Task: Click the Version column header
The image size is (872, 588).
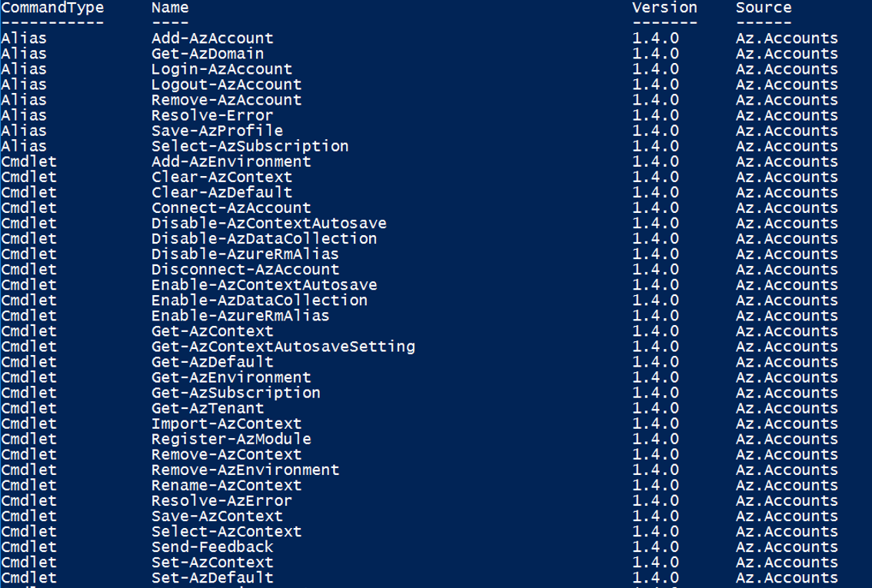Action: pyautogui.click(x=664, y=8)
